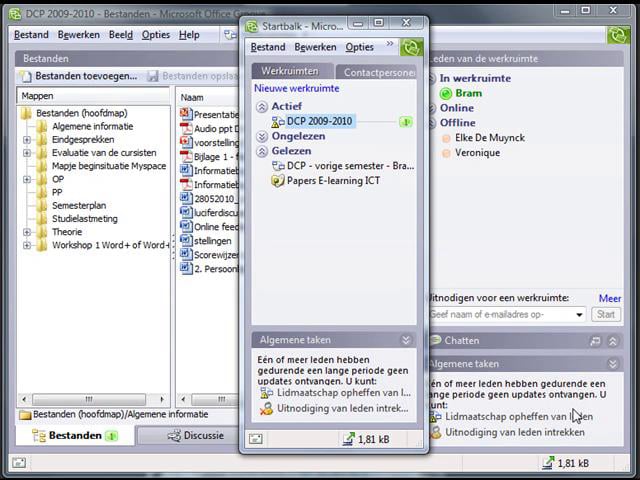The width and height of the screenshot is (640, 480).
Task: Click status icon at DCP window bottom-left
Action: [x=19, y=463]
